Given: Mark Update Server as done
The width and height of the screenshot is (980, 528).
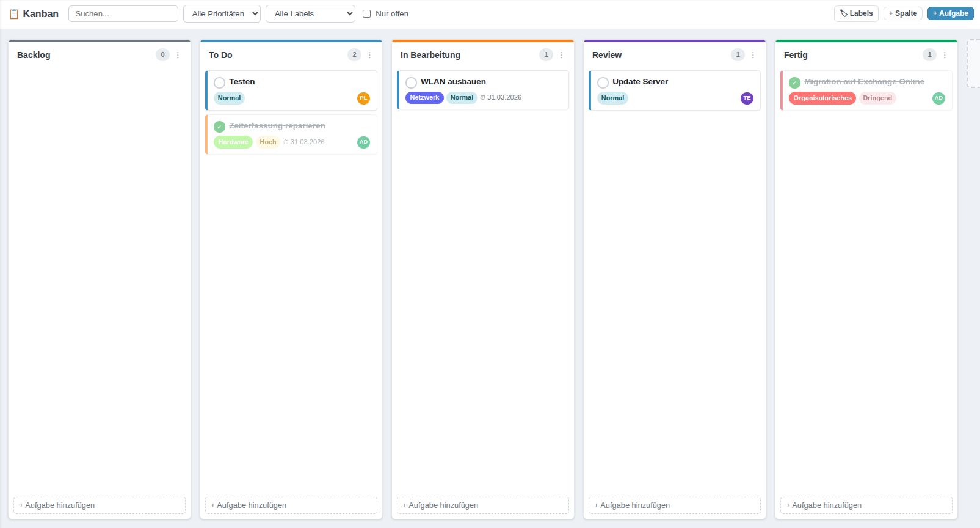Looking at the screenshot, I should 603,82.
